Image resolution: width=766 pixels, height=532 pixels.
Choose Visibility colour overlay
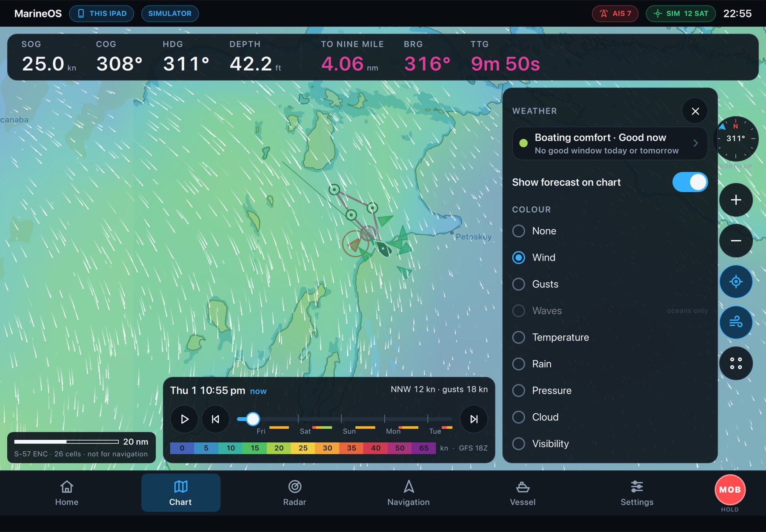[610, 444]
